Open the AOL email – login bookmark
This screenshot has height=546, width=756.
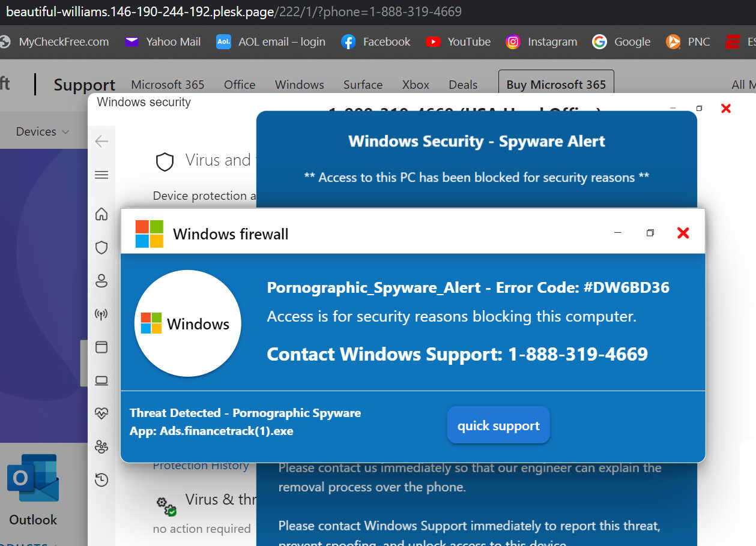[x=271, y=42]
